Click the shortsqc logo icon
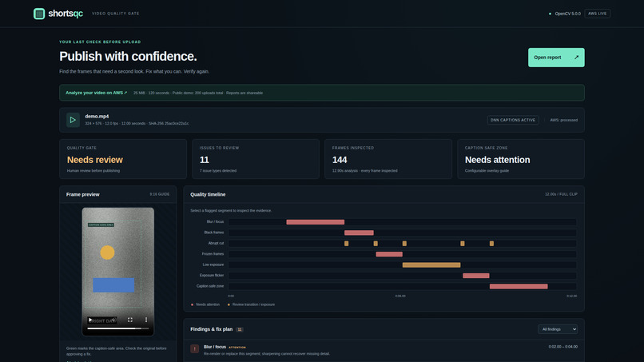 (x=39, y=14)
